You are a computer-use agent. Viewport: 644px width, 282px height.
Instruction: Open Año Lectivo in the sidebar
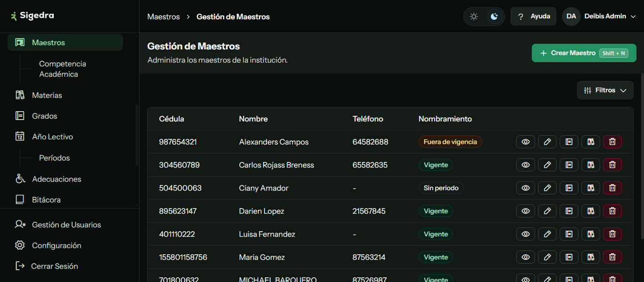[x=65, y=137]
